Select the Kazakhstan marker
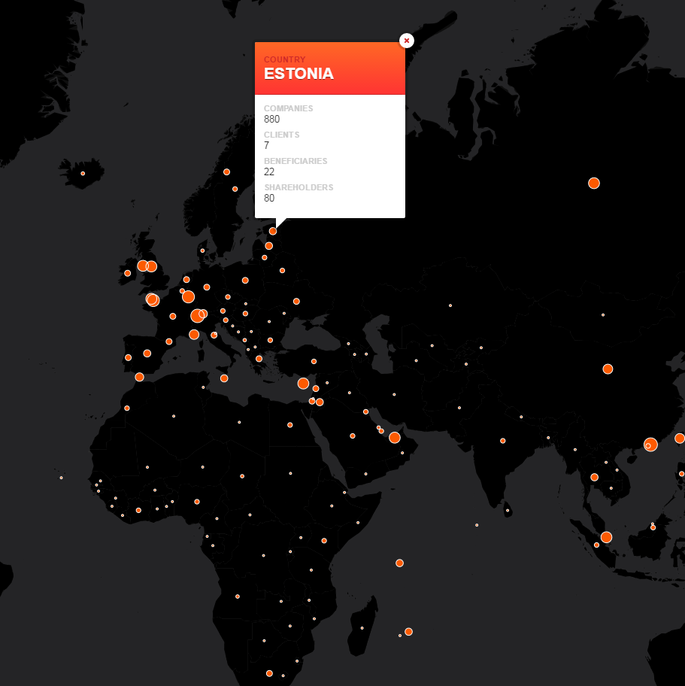The width and height of the screenshot is (685, 686). 450,305
